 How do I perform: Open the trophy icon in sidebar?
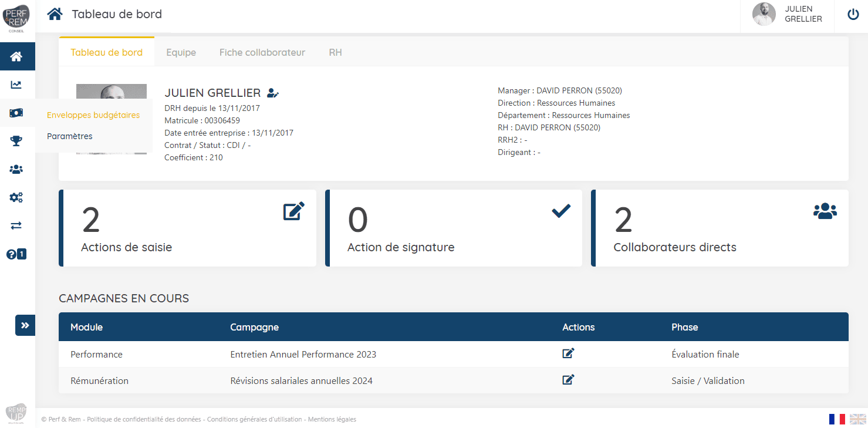pyautogui.click(x=16, y=141)
